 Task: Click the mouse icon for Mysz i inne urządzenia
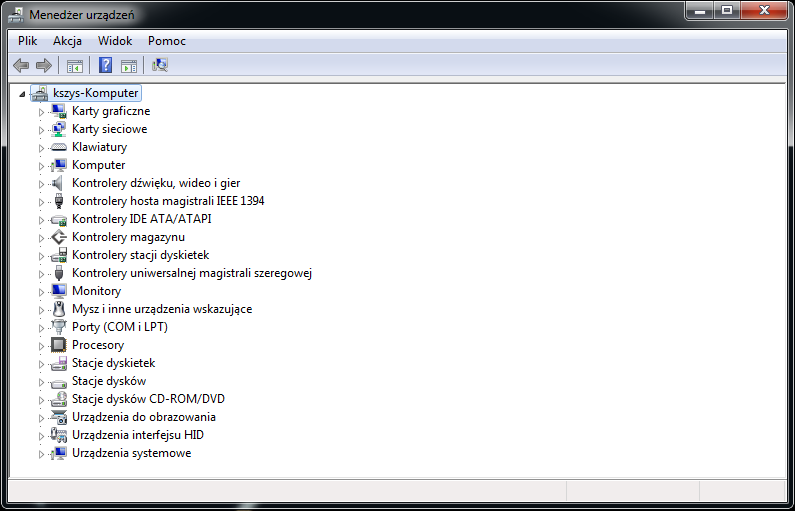click(59, 309)
